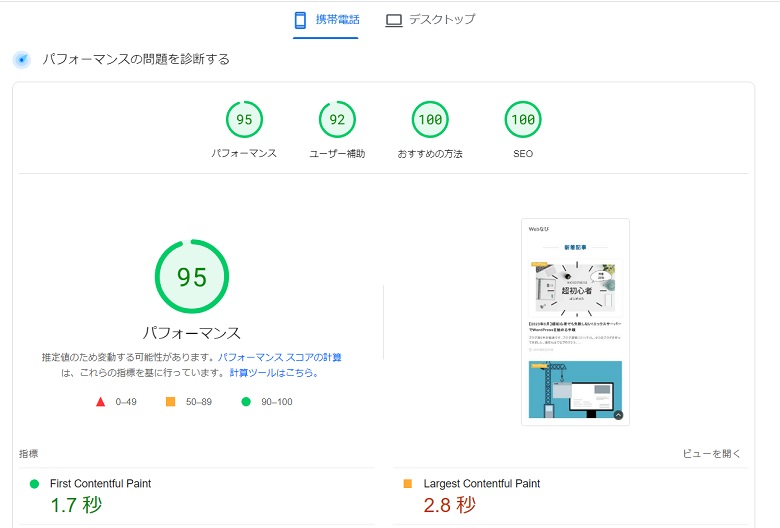Click the 指標 section heading
Image resolution: width=780 pixels, height=528 pixels.
(28, 453)
